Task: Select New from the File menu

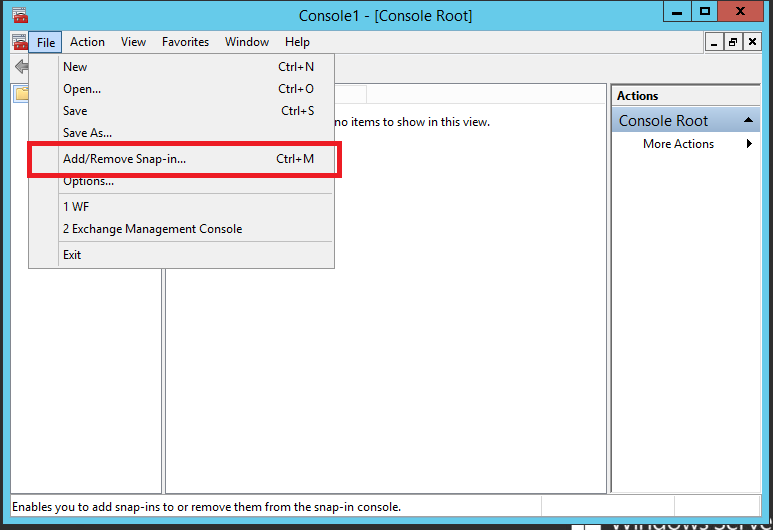Action: (x=75, y=67)
